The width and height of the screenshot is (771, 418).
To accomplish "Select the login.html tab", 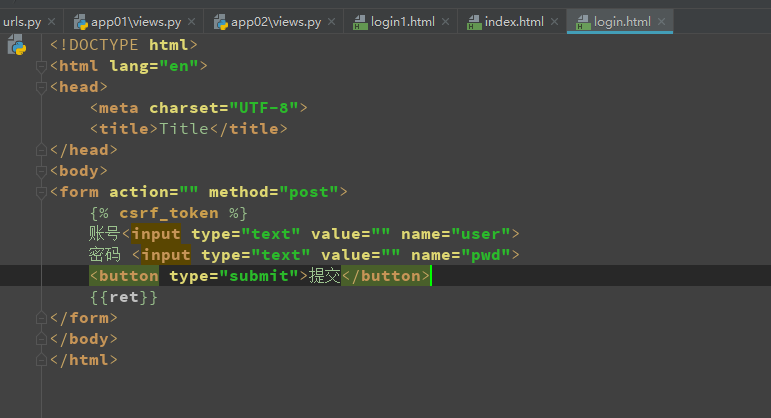I will 622,22.
